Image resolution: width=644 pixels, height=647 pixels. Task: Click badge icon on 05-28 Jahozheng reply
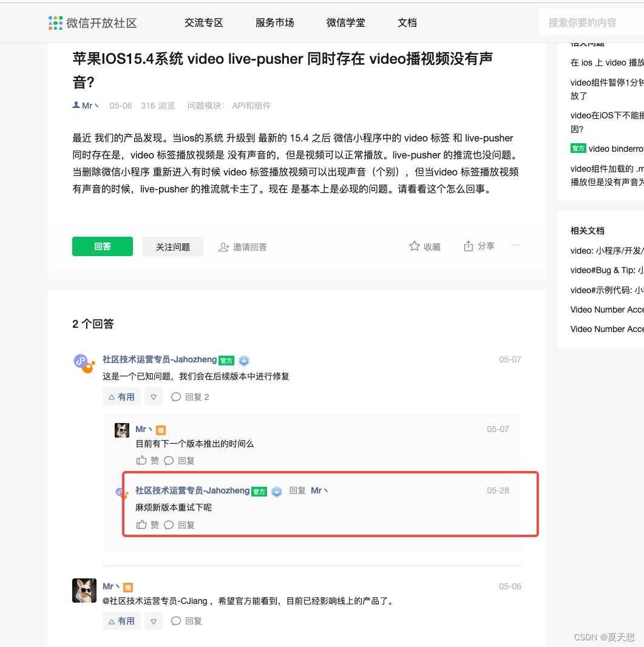tap(277, 492)
